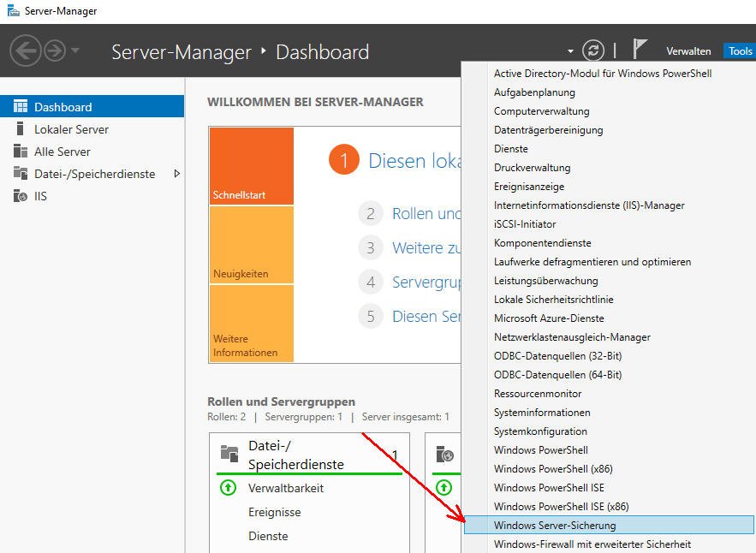
Task: Launch Windows PowerShell ISE menu entry
Action: (537, 488)
